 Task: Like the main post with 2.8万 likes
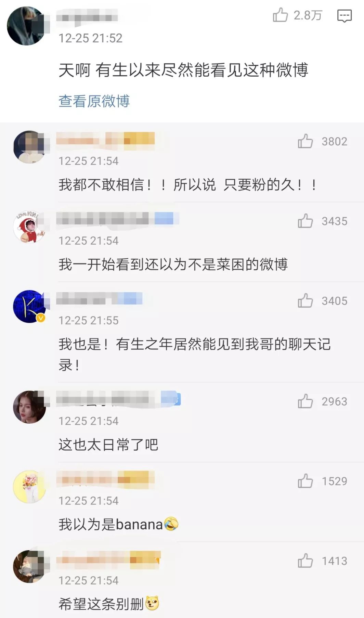coord(280,15)
